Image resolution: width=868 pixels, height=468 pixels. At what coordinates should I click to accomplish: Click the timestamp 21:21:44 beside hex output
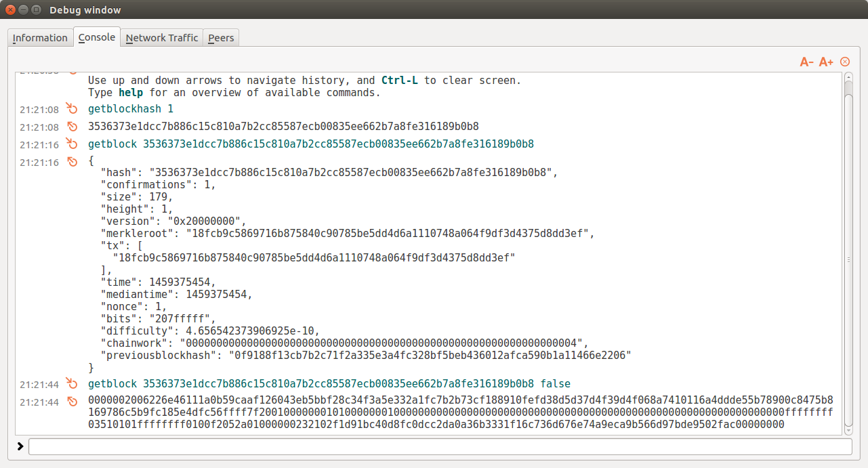[39, 402]
